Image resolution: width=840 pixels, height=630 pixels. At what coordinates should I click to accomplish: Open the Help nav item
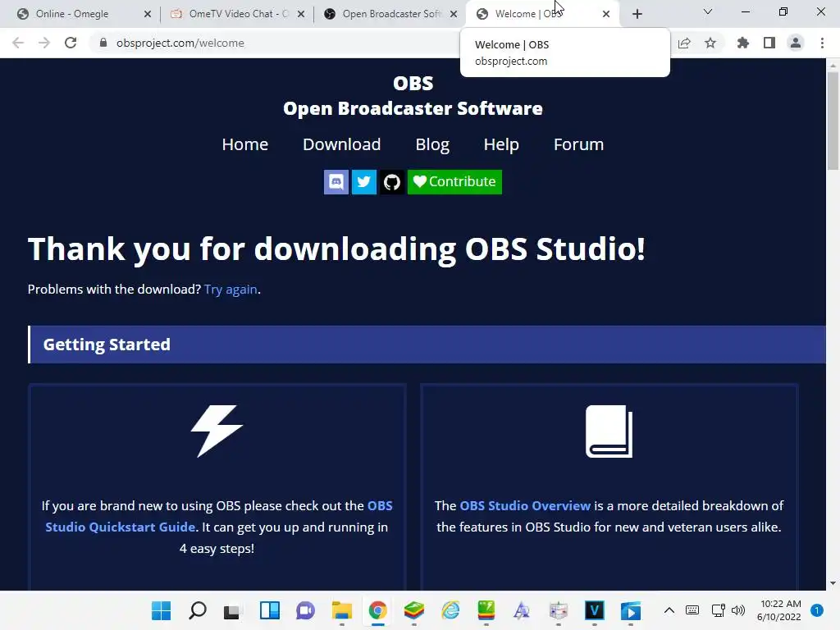click(501, 144)
